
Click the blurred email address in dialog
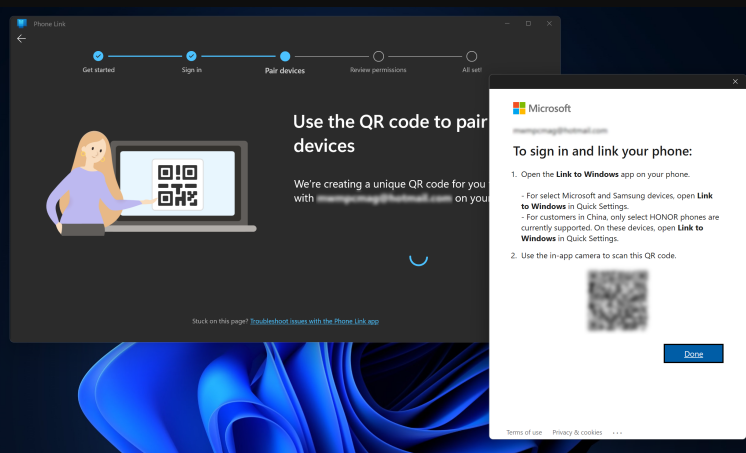(x=560, y=130)
